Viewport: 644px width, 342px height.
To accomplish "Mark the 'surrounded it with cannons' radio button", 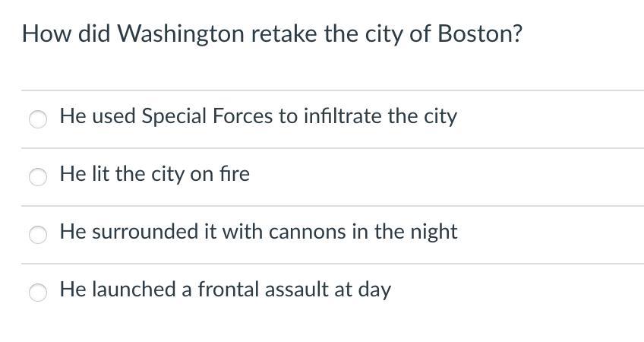I will 38,235.
